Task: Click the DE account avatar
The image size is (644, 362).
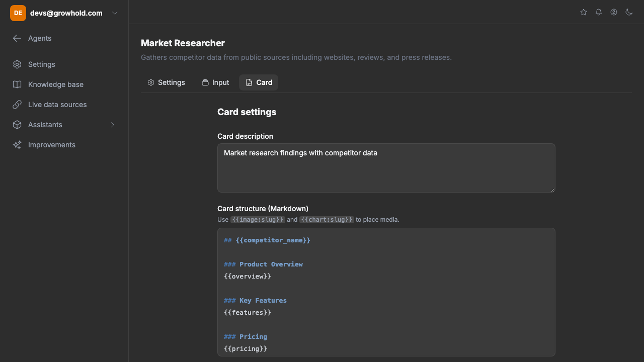Action: (x=18, y=13)
